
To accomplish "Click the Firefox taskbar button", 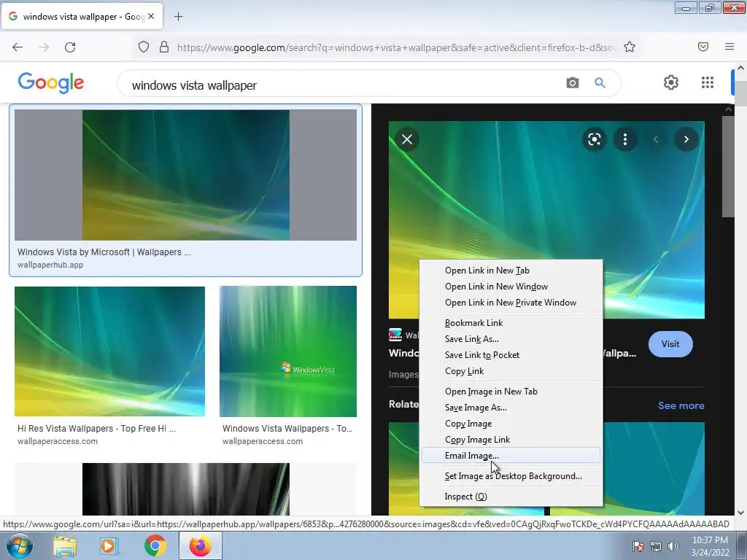I will point(201,545).
